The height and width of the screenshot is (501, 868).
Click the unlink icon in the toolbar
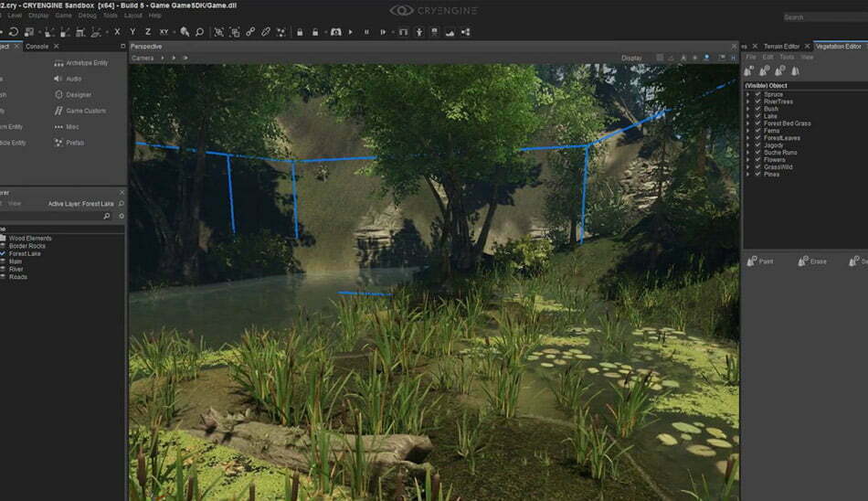pos(266,32)
